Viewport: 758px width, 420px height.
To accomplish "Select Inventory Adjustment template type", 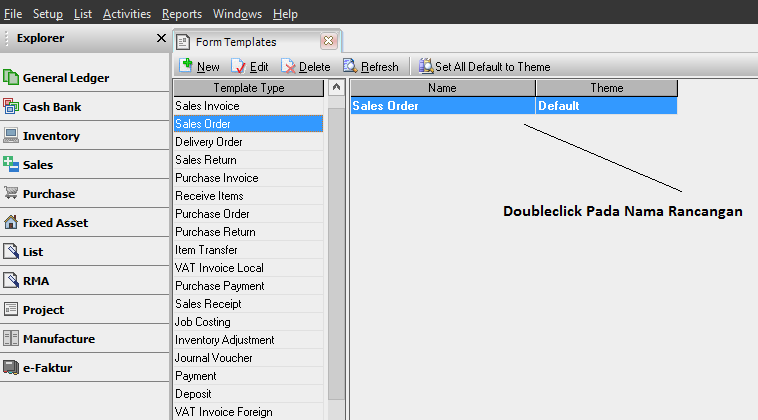I will pyautogui.click(x=248, y=340).
